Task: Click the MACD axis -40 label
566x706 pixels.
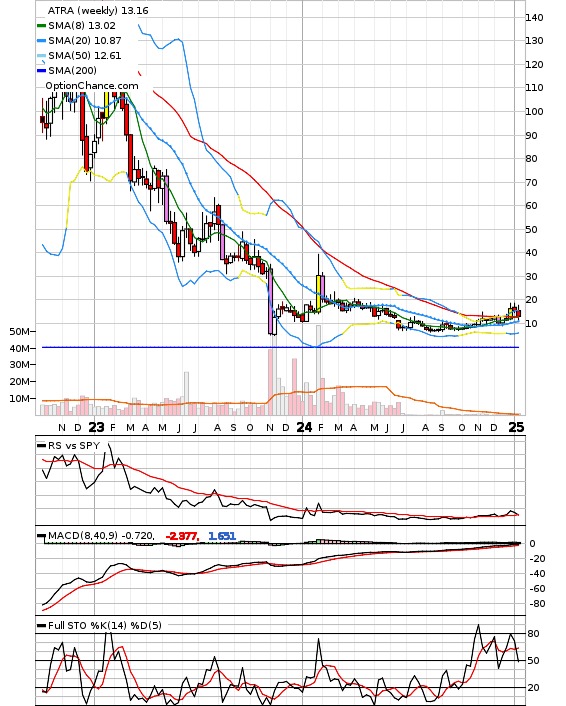Action: point(537,574)
